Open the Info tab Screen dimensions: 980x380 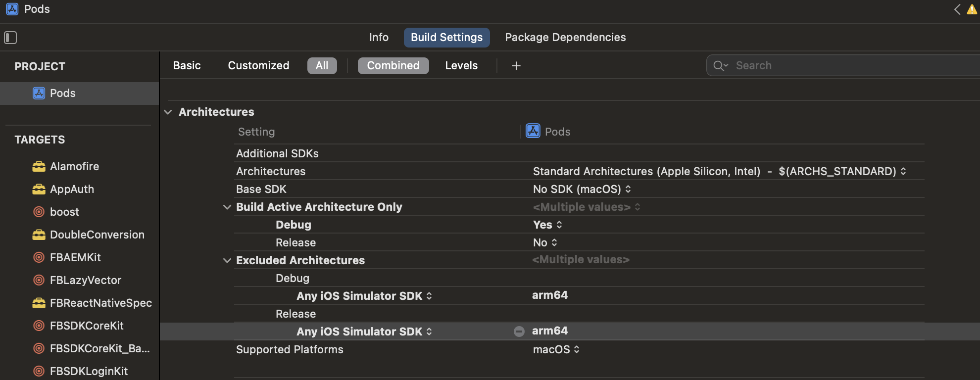tap(379, 38)
